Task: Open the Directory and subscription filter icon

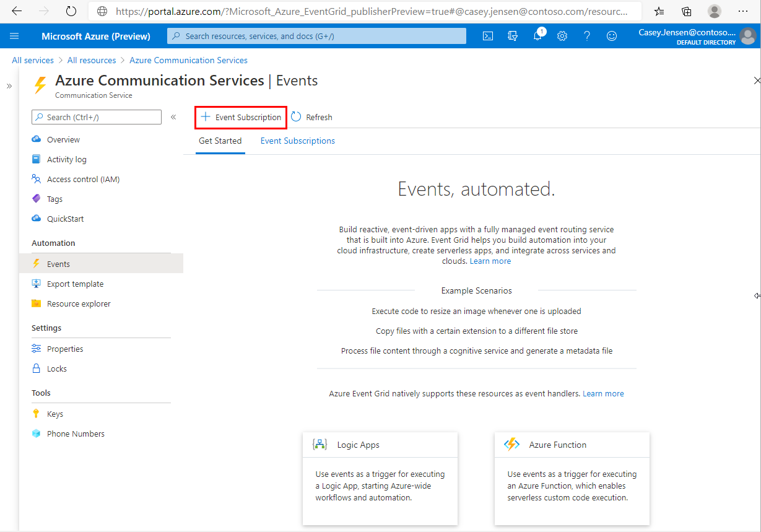Action: [513, 36]
